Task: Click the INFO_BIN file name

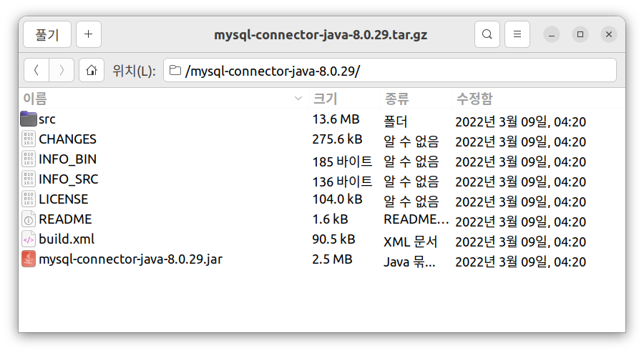Action: (x=68, y=159)
